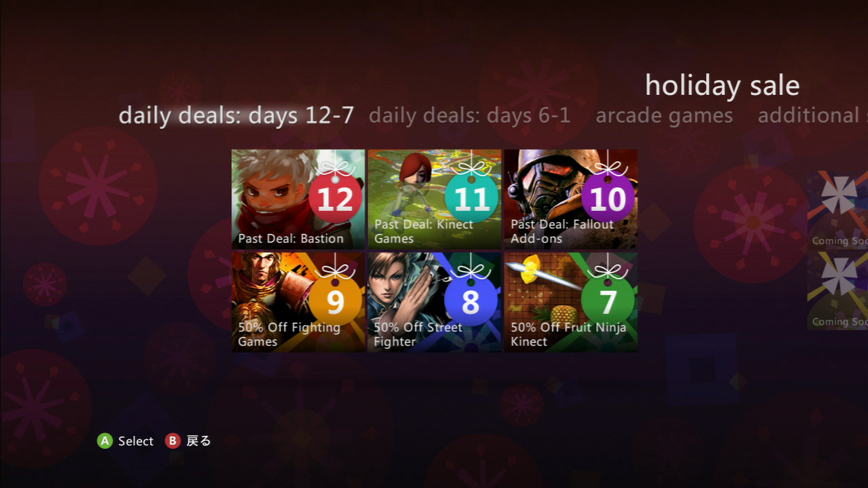The height and width of the screenshot is (488, 868).
Task: Switch to daily deals: days 6-1 tab
Action: (470, 115)
